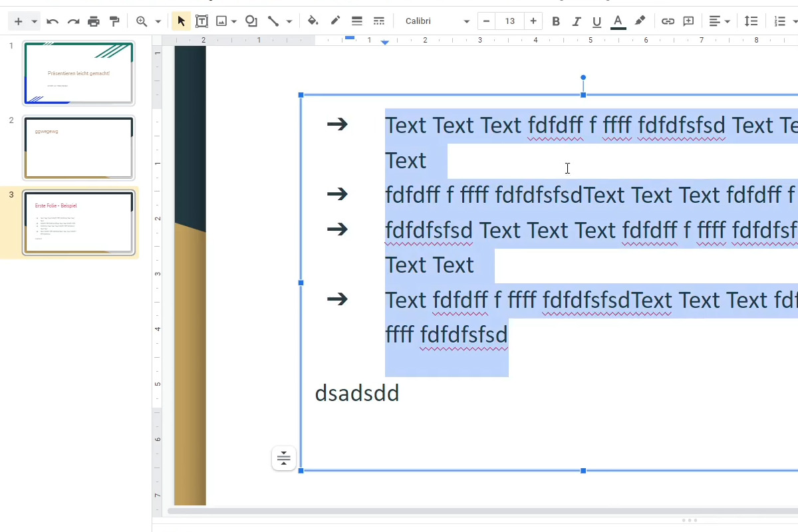Open line and paragraph spacing

tap(751, 21)
